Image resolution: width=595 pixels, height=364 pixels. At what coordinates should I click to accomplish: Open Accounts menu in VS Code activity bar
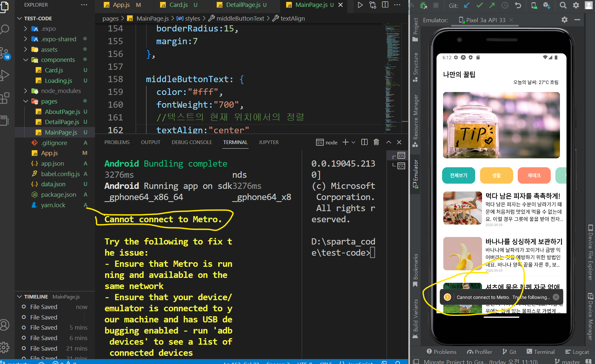[x=5, y=325]
